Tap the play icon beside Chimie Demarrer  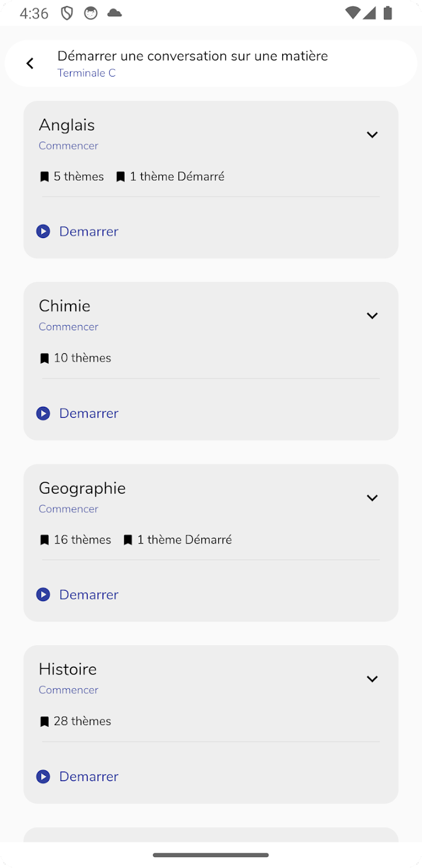pos(43,413)
